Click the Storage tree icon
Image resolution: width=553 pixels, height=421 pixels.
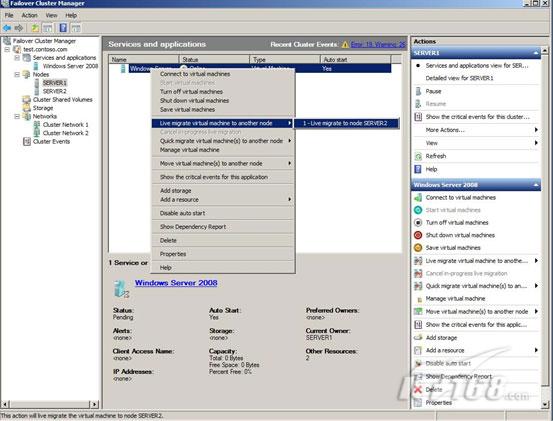pyautogui.click(x=27, y=108)
